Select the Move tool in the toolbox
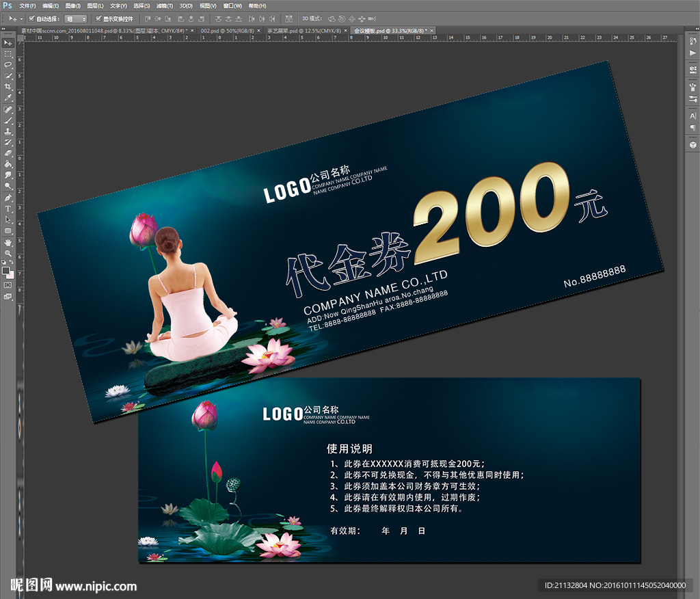700x599 pixels. pyautogui.click(x=8, y=43)
